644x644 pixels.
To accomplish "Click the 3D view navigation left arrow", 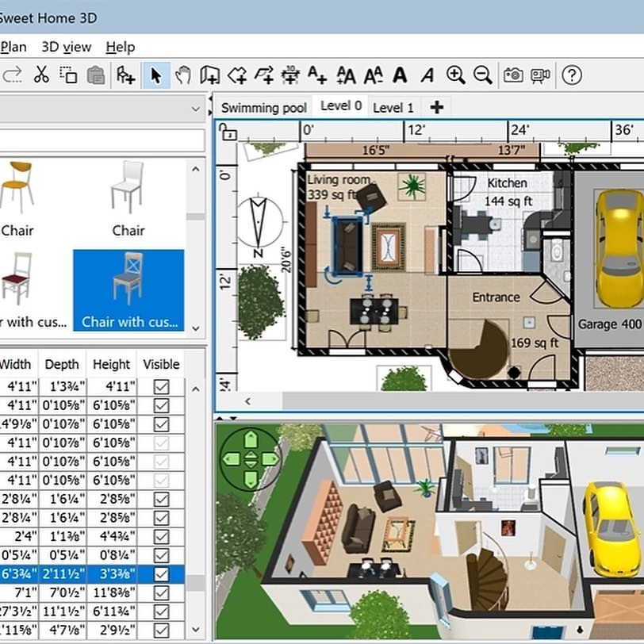I will [232, 459].
